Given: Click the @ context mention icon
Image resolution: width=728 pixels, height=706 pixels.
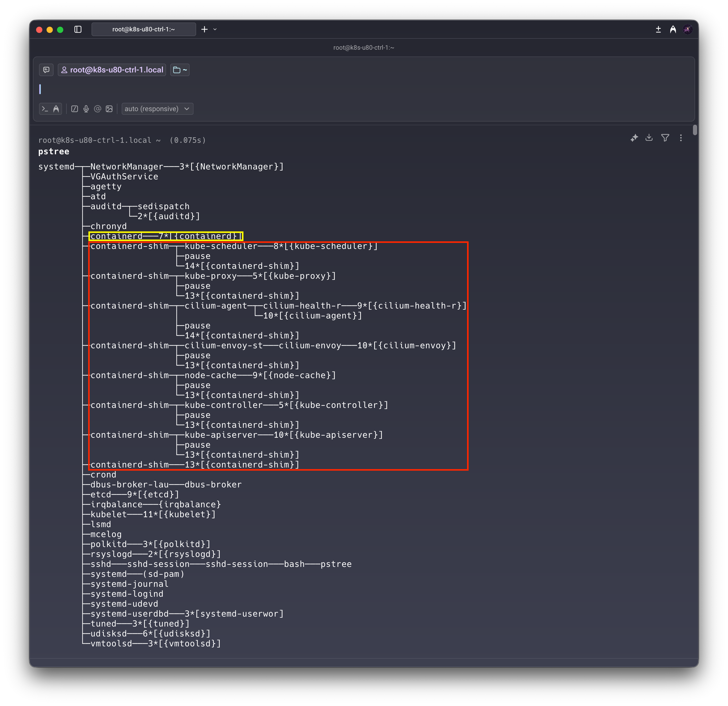Looking at the screenshot, I should (x=98, y=109).
